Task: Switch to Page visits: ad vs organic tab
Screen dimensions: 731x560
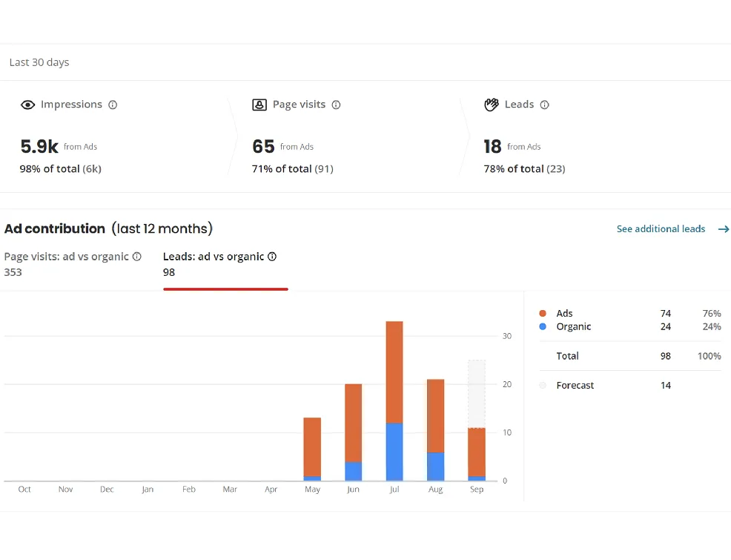Action: (x=67, y=257)
